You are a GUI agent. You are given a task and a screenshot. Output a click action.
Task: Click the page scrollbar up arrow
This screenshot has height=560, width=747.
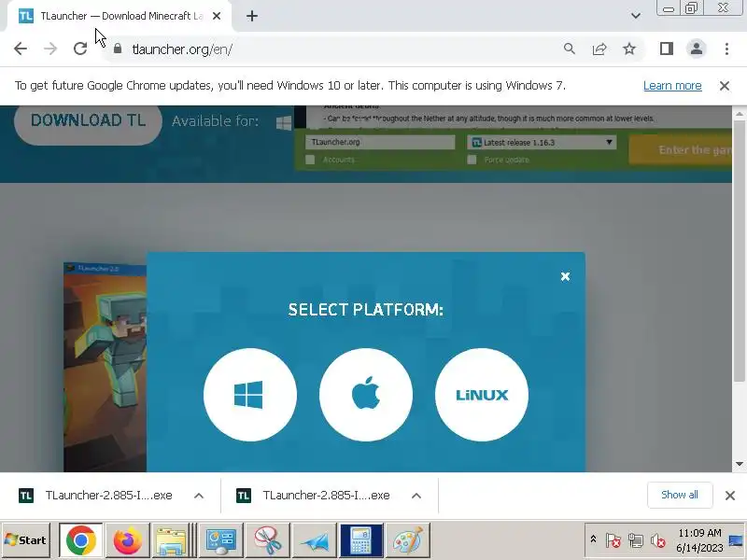739,114
